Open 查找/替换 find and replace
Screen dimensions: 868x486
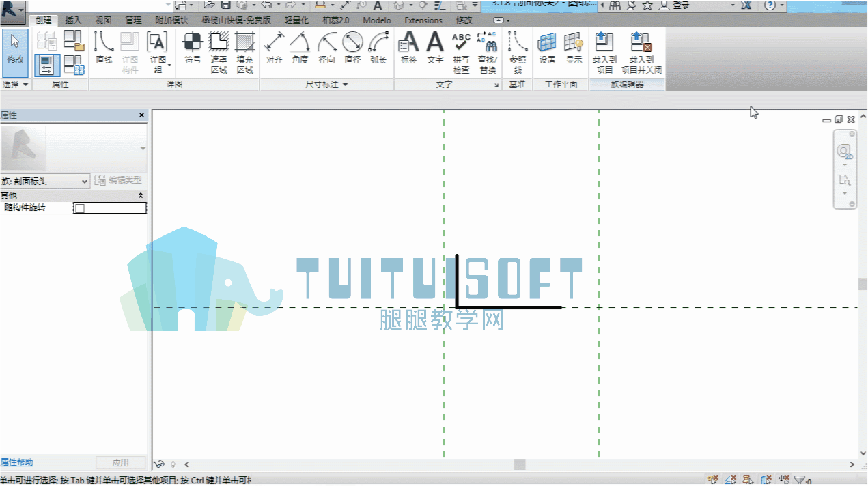point(487,53)
